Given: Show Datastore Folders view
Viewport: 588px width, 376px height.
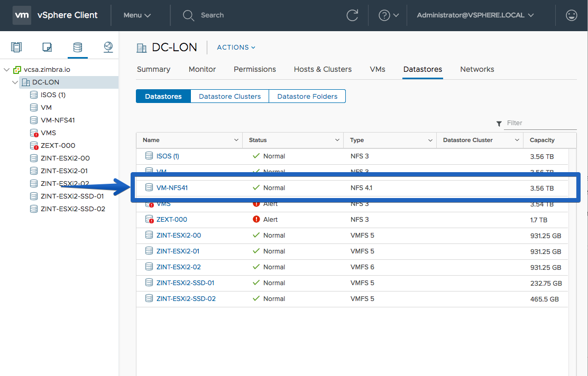Looking at the screenshot, I should 307,96.
